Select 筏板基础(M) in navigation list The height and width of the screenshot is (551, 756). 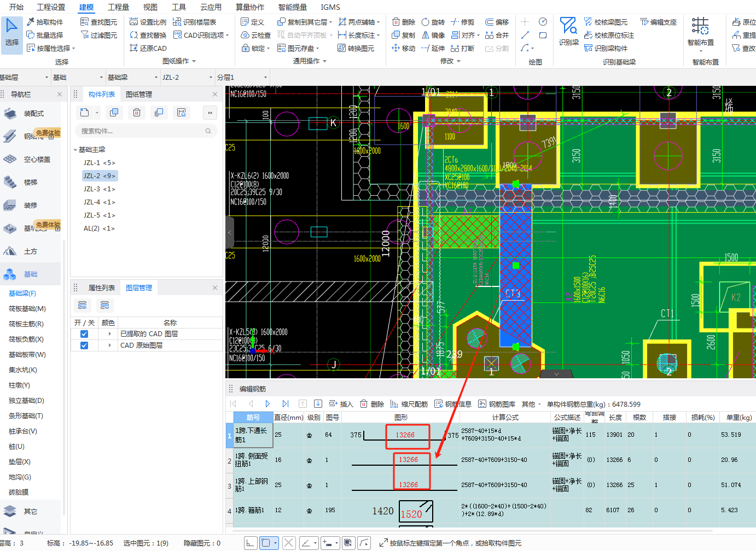(27, 309)
